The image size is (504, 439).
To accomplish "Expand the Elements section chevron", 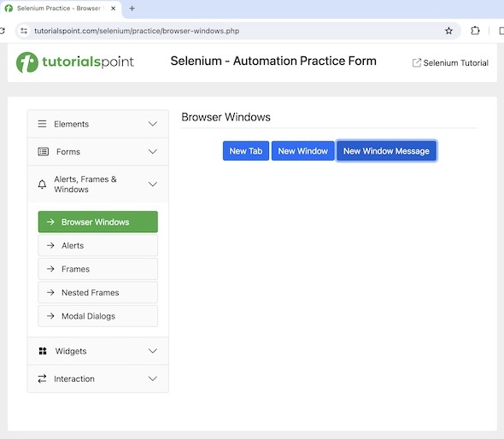I will [153, 124].
